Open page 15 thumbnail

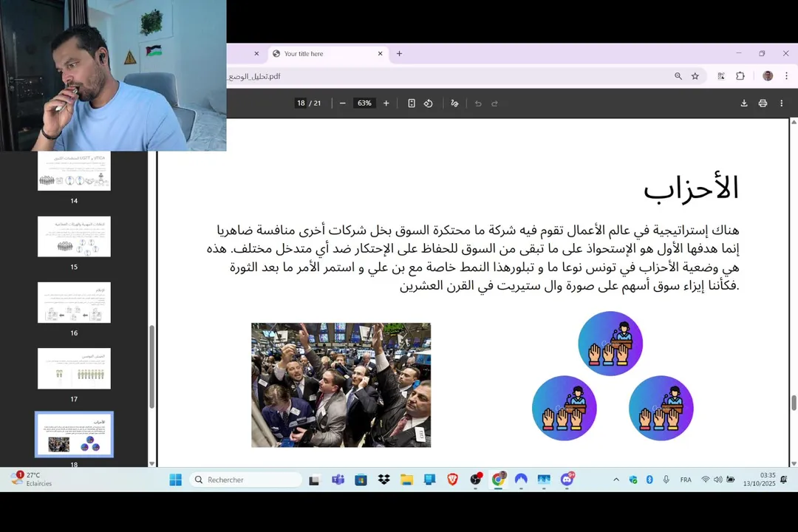click(74, 236)
